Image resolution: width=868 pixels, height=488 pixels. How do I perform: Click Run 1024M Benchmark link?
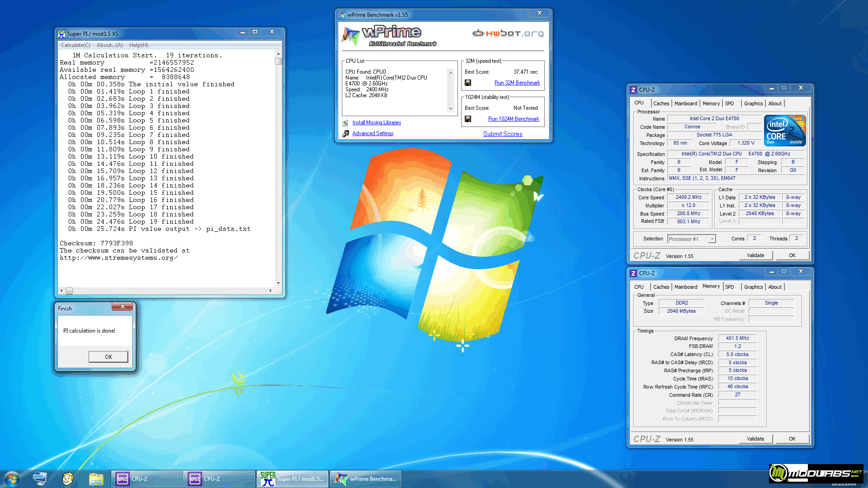(514, 119)
